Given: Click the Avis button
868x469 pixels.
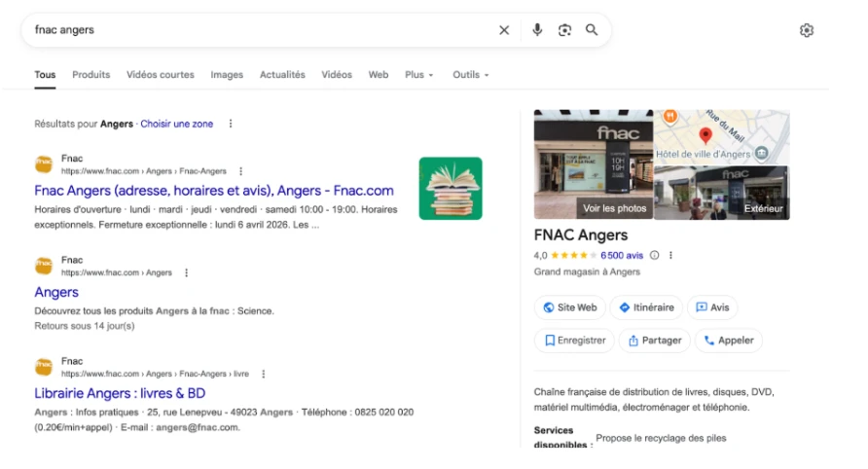Looking at the screenshot, I should [x=712, y=307].
